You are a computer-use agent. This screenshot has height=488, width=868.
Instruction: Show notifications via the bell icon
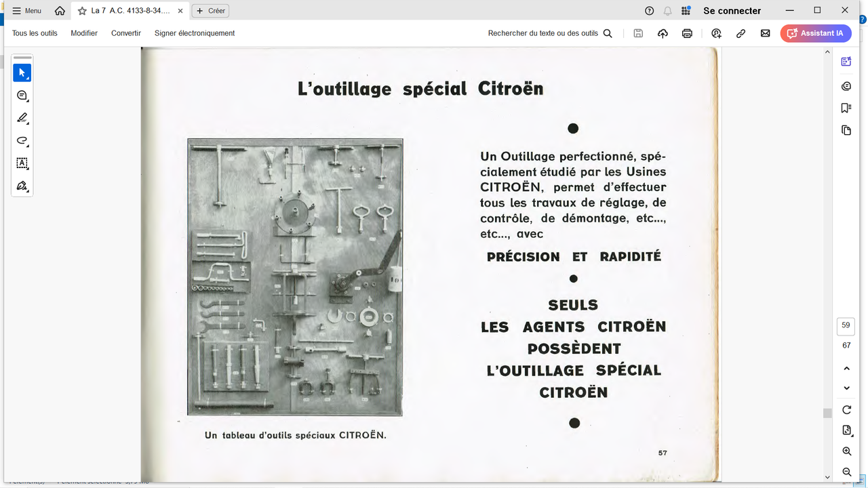(668, 11)
